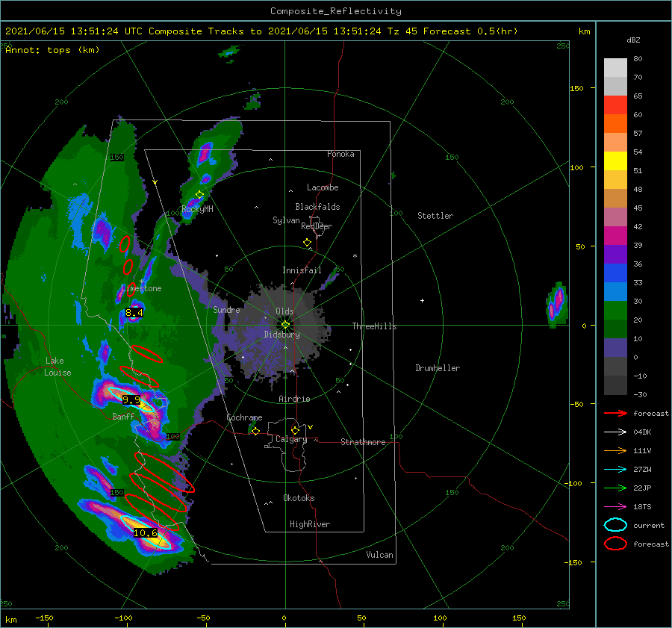672x628 pixels.
Task: Click the magenta 39-42 dBZ legend swatch
Action: coord(615,236)
